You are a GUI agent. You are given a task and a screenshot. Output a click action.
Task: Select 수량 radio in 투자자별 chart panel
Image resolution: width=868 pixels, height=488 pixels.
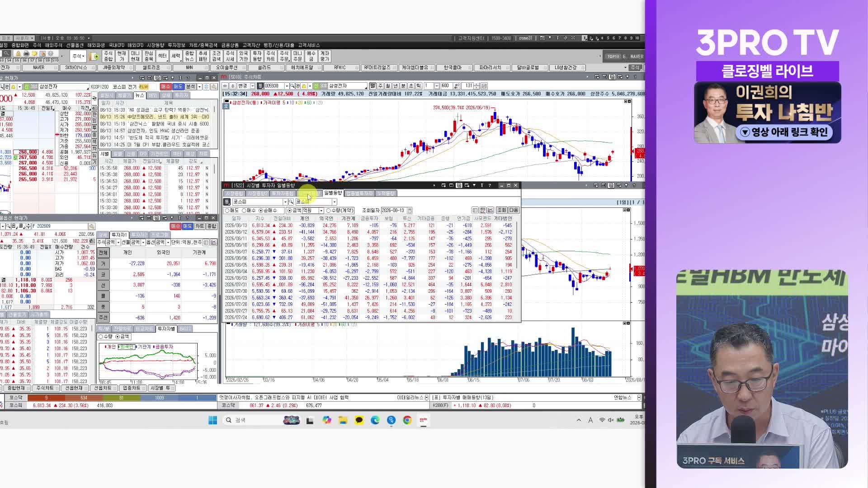click(x=101, y=337)
